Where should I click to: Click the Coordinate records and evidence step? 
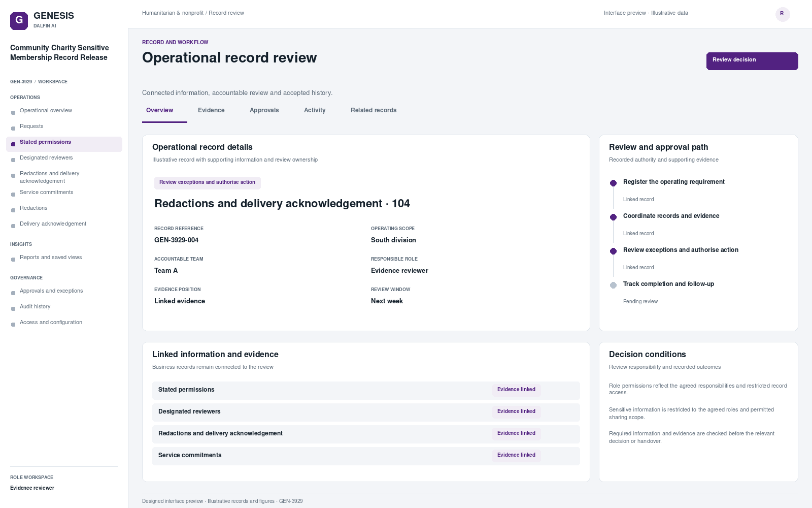click(671, 216)
